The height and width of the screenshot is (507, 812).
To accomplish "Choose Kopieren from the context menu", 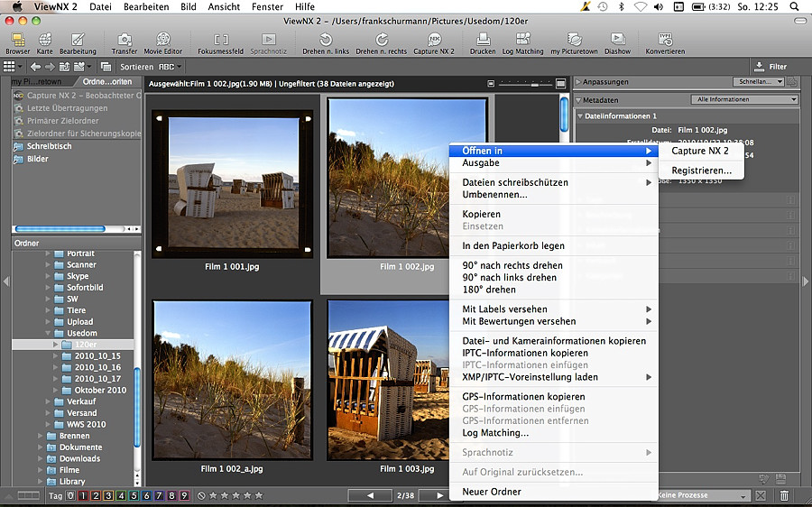I will (554, 214).
